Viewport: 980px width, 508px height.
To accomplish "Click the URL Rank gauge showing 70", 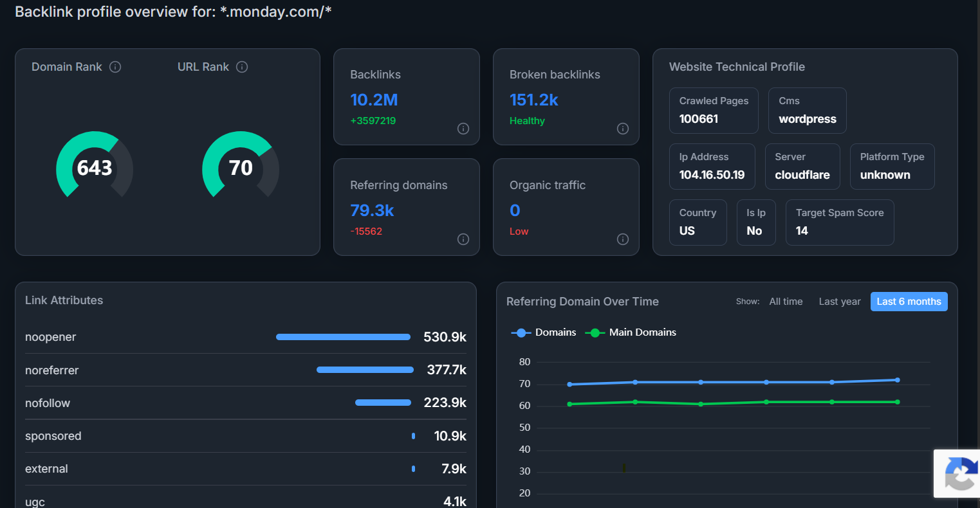I will pyautogui.click(x=241, y=166).
